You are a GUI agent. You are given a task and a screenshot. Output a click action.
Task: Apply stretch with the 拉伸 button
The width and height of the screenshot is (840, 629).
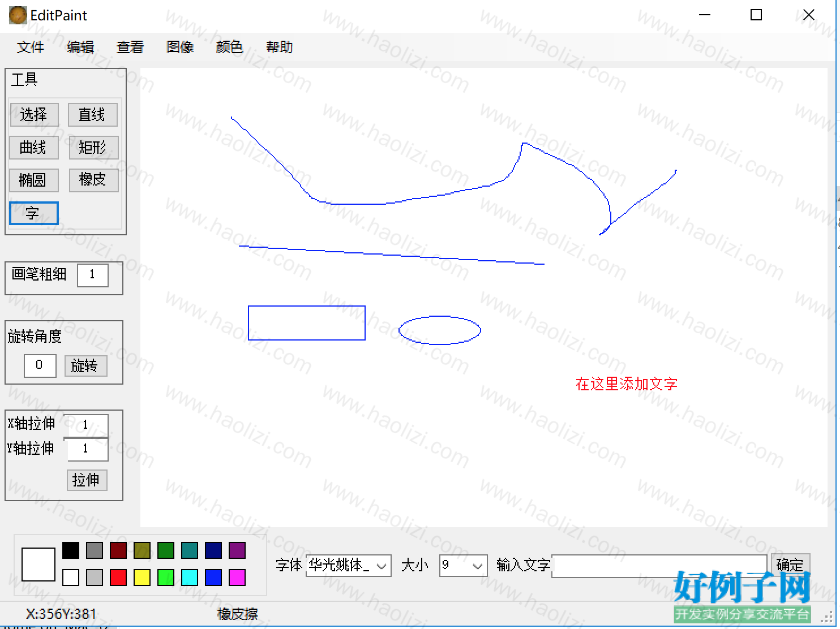[x=87, y=480]
